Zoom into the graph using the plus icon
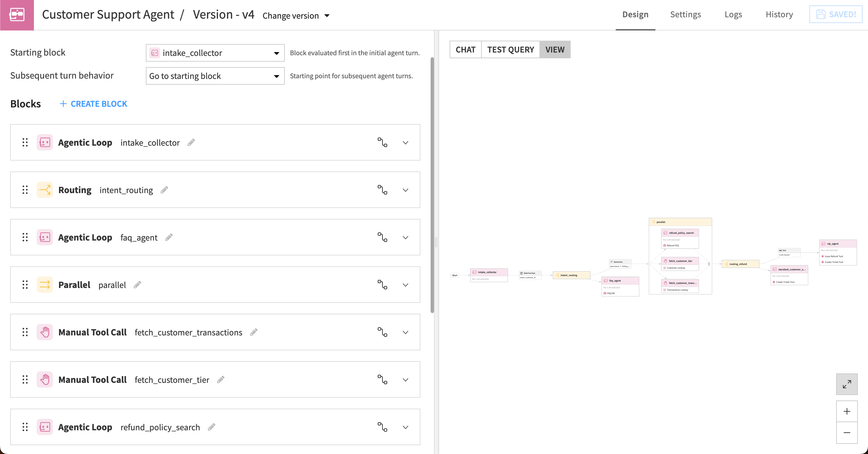Image resolution: width=868 pixels, height=454 pixels. pyautogui.click(x=847, y=411)
